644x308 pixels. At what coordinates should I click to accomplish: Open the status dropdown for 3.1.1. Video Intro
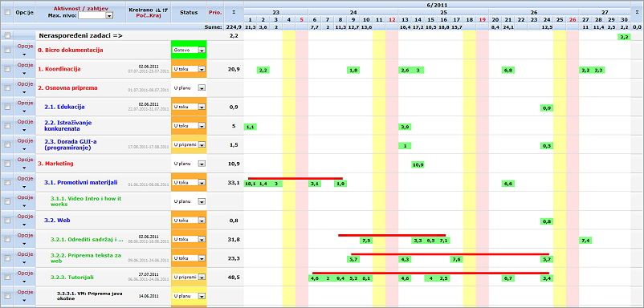tap(189, 201)
